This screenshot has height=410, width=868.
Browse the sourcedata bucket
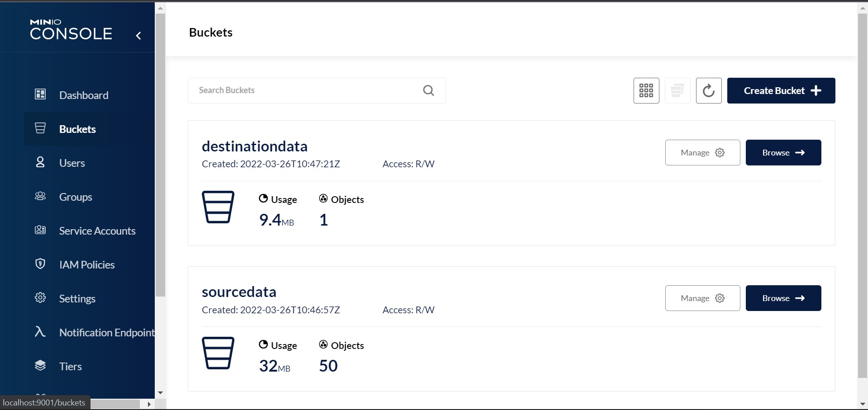pyautogui.click(x=783, y=298)
